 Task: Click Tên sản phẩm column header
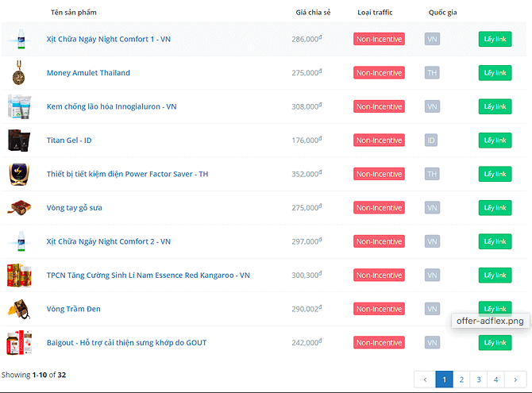tap(74, 13)
